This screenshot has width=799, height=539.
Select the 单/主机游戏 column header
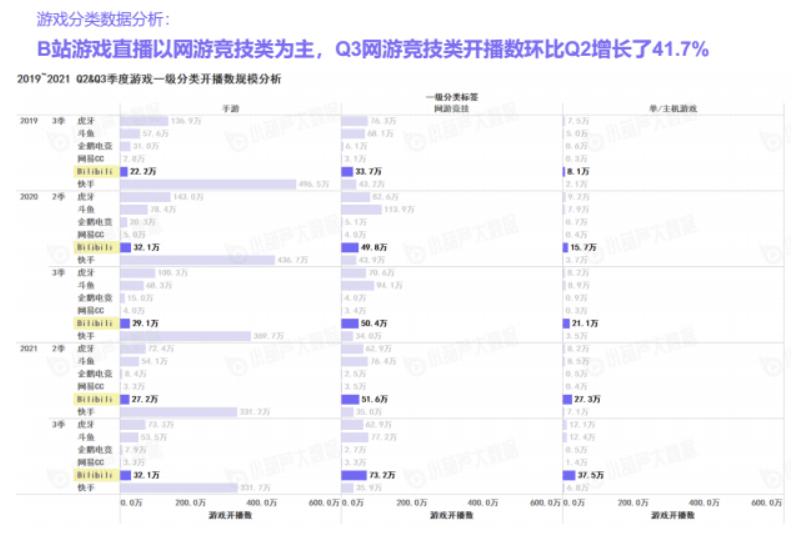[x=673, y=109]
